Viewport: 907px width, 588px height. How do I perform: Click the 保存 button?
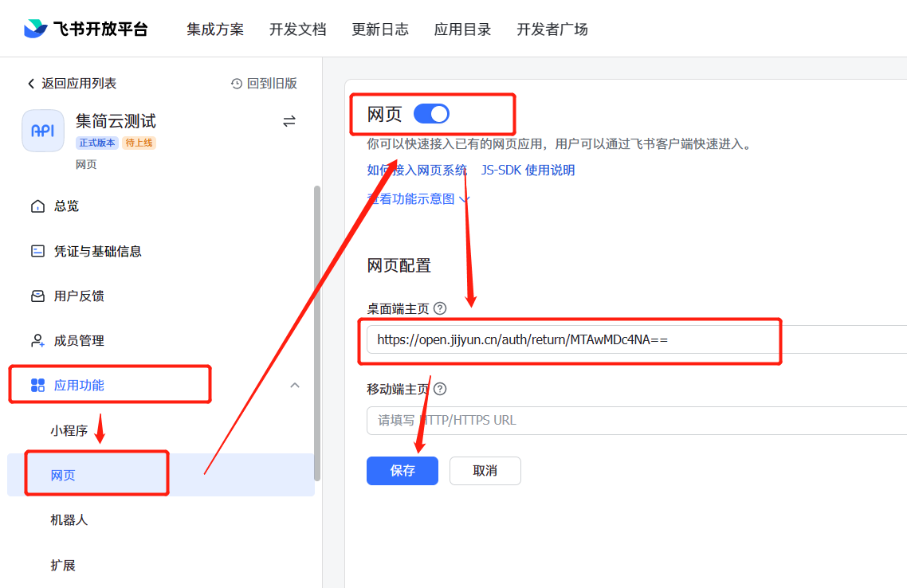[402, 471]
